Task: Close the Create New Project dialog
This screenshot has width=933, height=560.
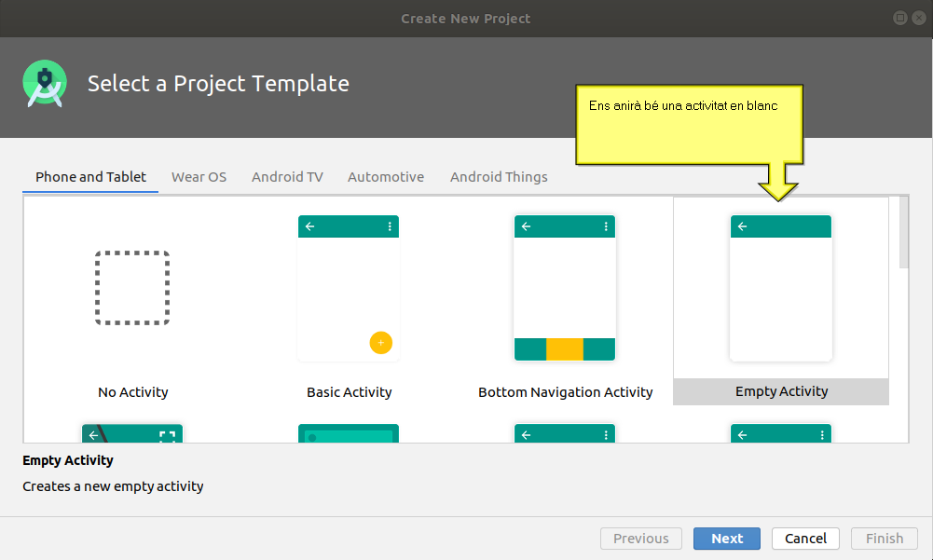Action: [x=919, y=18]
